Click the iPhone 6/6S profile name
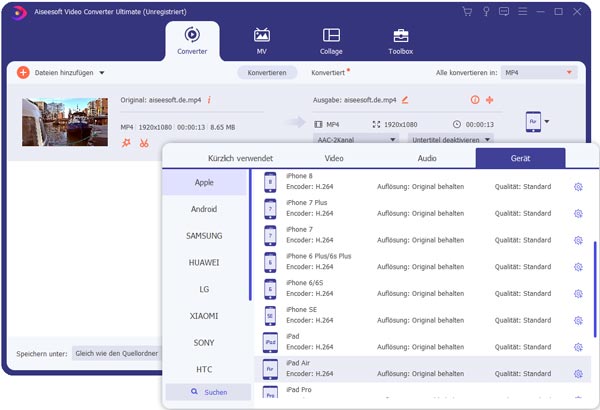 305,283
